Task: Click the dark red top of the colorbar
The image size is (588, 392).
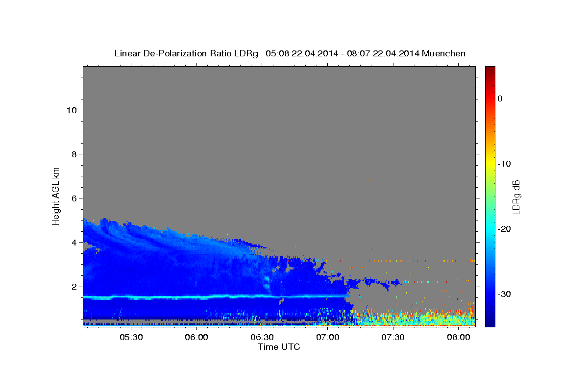Action: (490, 70)
